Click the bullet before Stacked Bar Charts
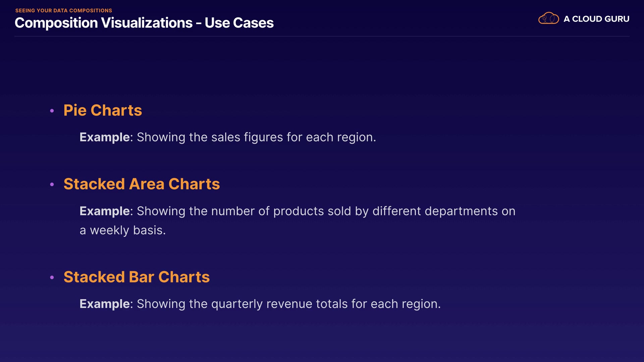Image resolution: width=644 pixels, height=362 pixels. (x=52, y=277)
